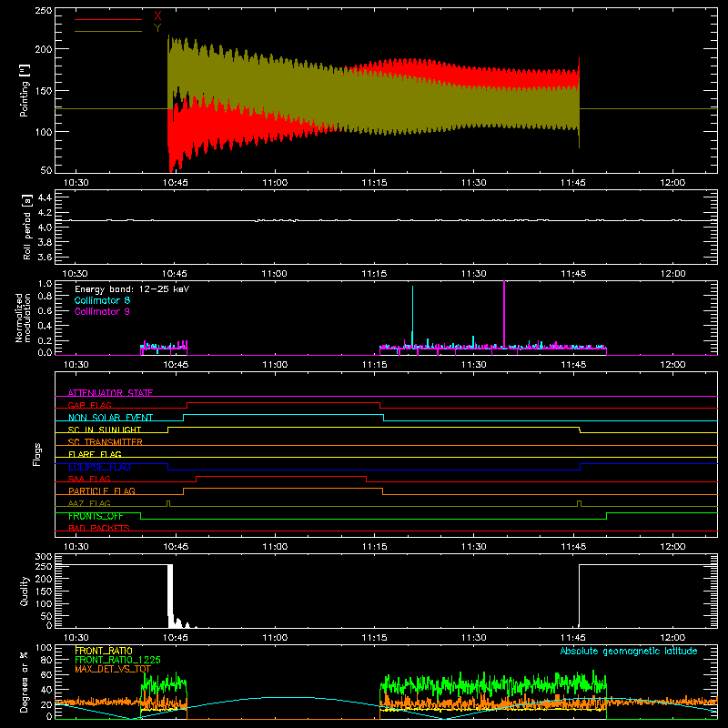Image resolution: width=728 pixels, height=728 pixels.
Task: Select the FRONTS_OFF flag label
Action: pyautogui.click(x=96, y=516)
